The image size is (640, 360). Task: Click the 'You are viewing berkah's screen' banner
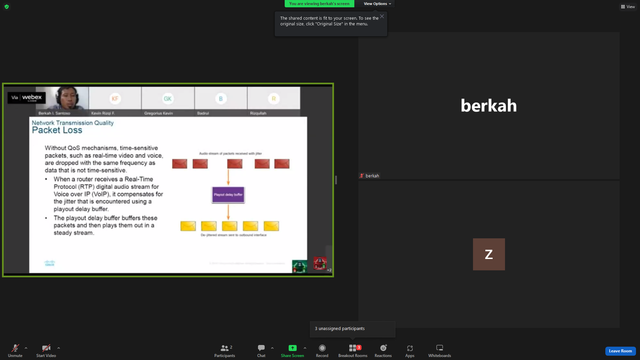319,4
